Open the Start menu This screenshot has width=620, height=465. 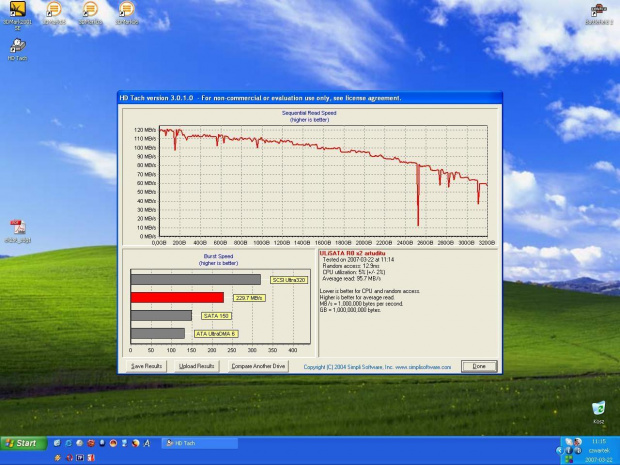pos(23,443)
